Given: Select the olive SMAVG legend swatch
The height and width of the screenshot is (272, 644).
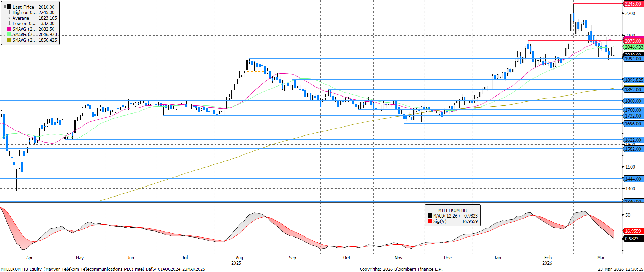Looking at the screenshot, I should [x=9, y=40].
